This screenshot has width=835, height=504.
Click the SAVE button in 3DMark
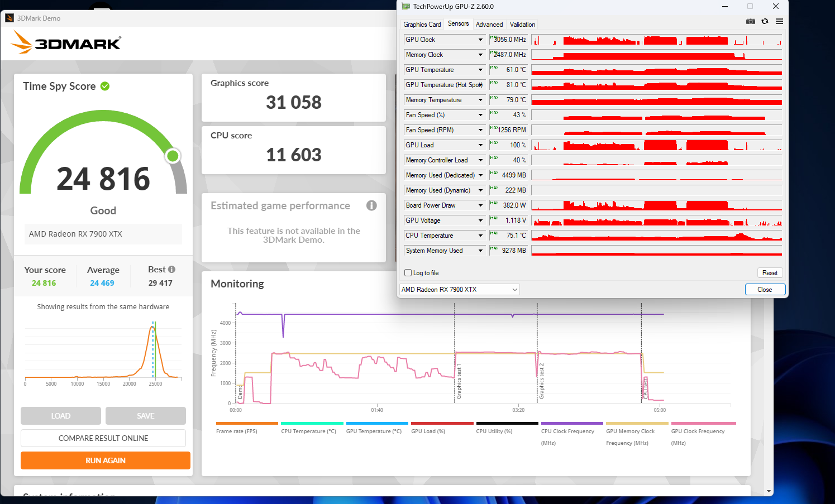click(146, 416)
